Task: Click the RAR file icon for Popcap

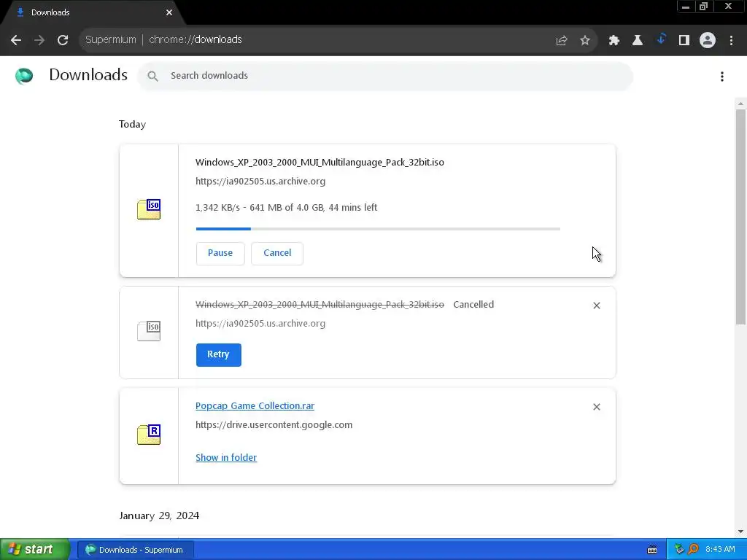Action: tap(149, 435)
